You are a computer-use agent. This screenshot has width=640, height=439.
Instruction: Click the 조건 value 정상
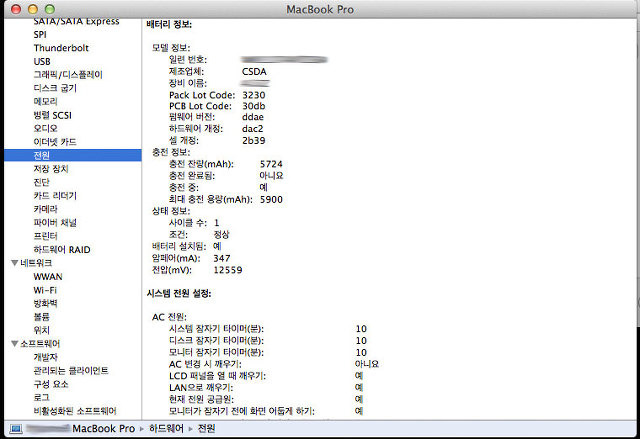click(x=222, y=235)
